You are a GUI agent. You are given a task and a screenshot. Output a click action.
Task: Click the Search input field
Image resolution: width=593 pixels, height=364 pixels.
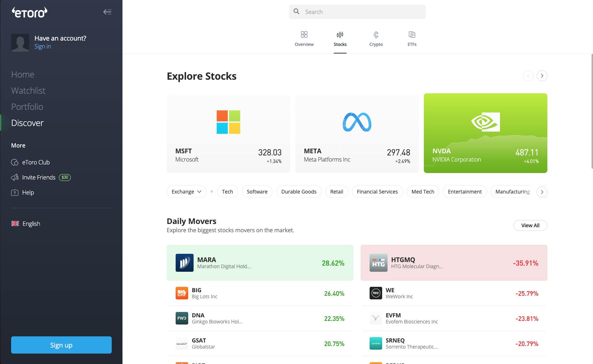click(x=357, y=12)
